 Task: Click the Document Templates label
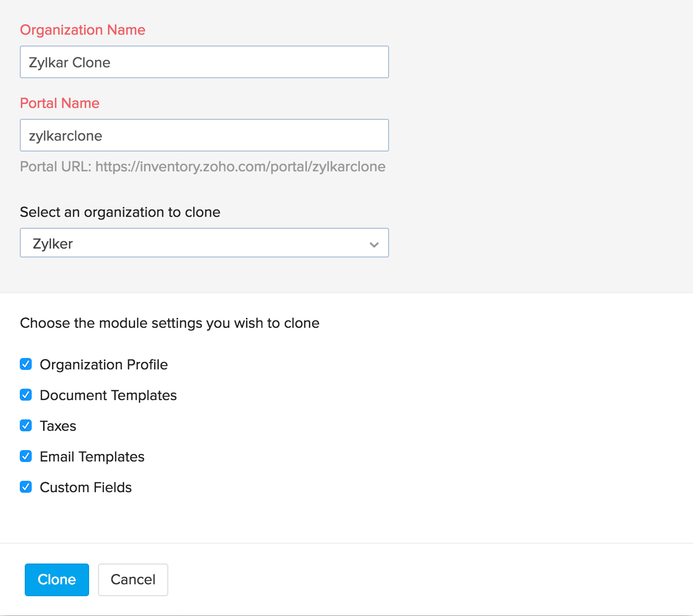(x=108, y=395)
